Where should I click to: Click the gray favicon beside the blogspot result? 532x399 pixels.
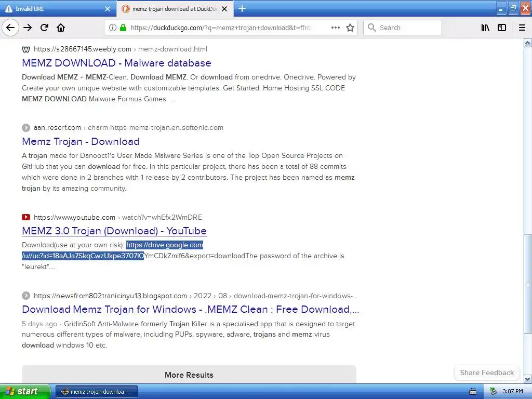[x=26, y=296]
